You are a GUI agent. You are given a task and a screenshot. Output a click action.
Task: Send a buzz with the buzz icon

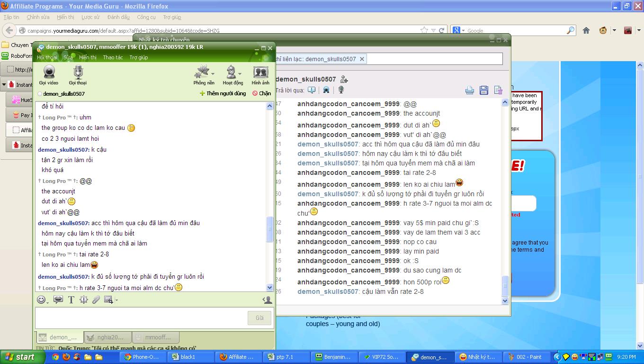point(84,300)
